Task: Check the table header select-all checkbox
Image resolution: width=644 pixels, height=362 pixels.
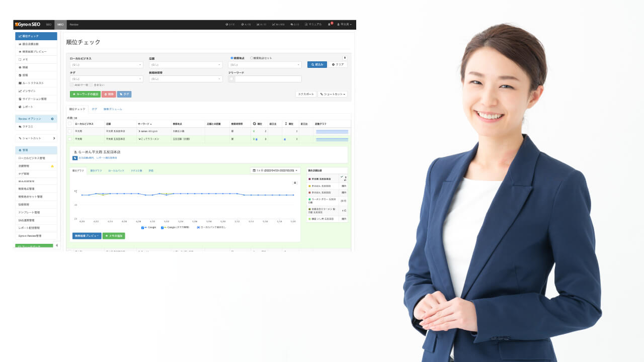Action: [x=70, y=123]
